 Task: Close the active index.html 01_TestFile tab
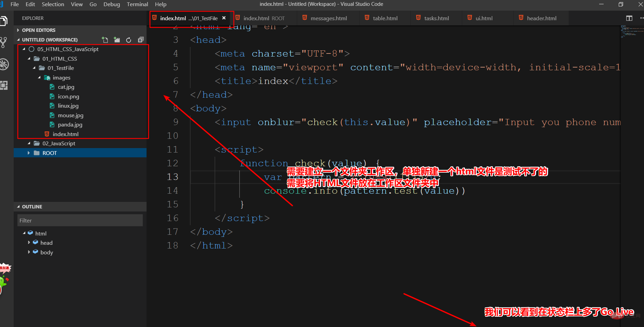click(x=224, y=18)
